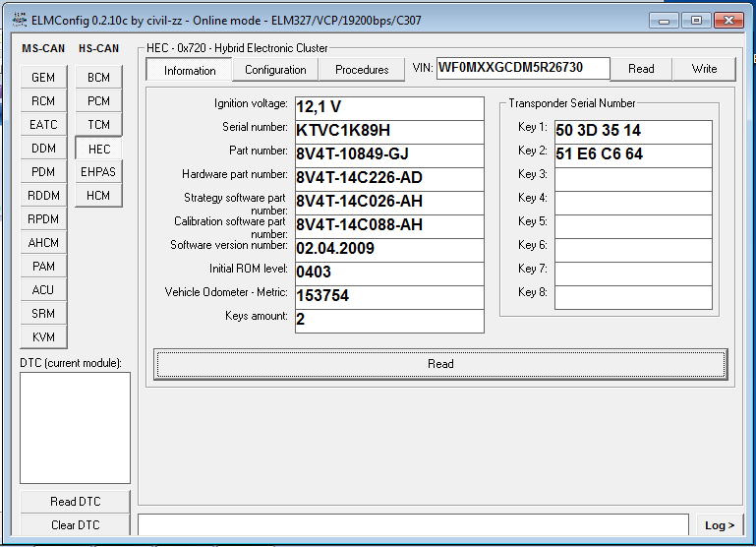The image size is (756, 547).
Task: Choose the PCM module under HS-CAN
Action: (x=98, y=101)
